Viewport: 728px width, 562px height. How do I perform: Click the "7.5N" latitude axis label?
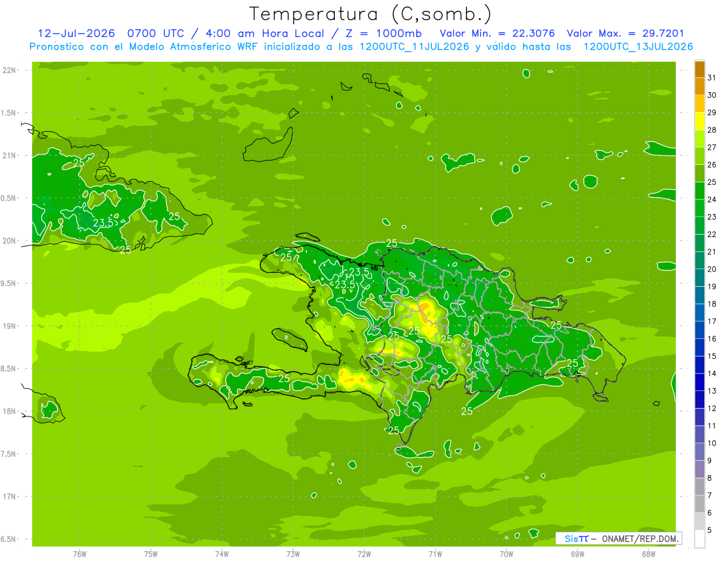pos(8,453)
